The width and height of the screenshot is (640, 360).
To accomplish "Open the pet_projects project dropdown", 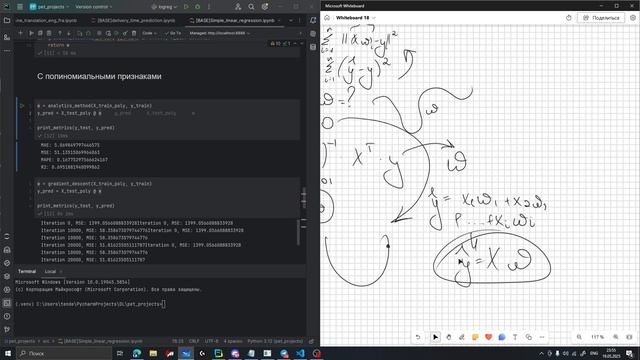I will coord(49,7).
